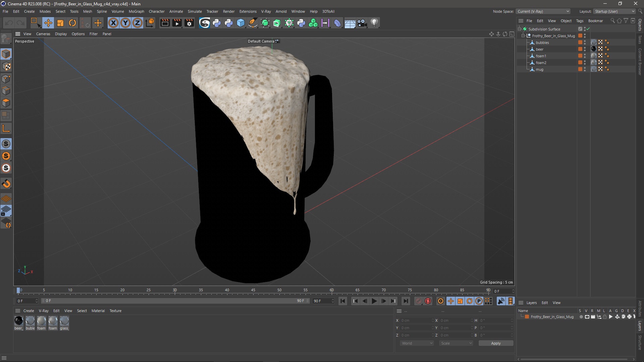Open the MoGraph menu
Screen dimensions: 644x362
[136, 11]
